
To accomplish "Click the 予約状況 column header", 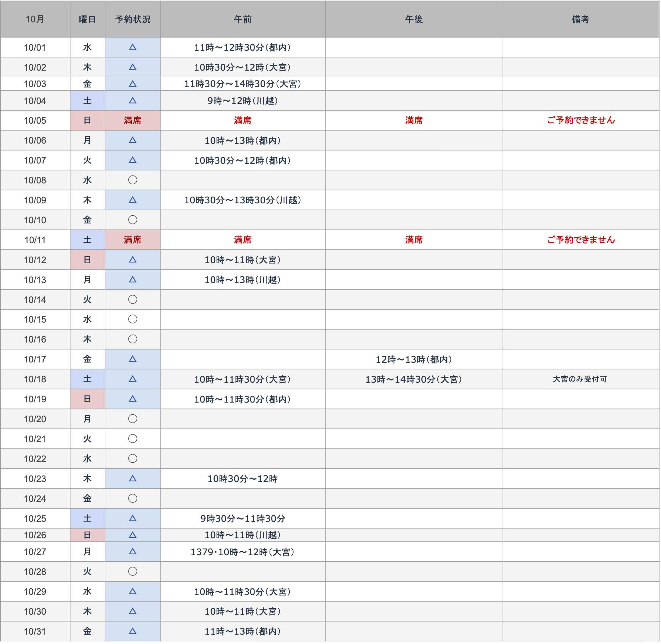I will [x=133, y=19].
